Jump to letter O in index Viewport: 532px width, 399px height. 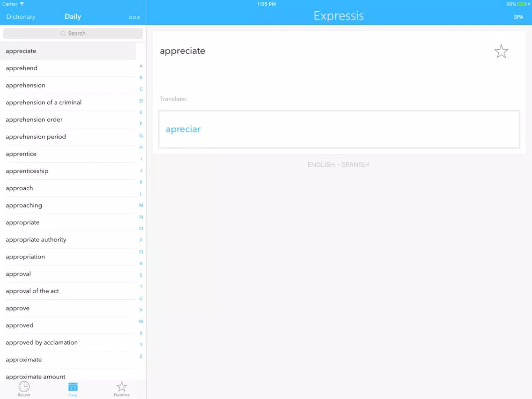[x=141, y=229]
